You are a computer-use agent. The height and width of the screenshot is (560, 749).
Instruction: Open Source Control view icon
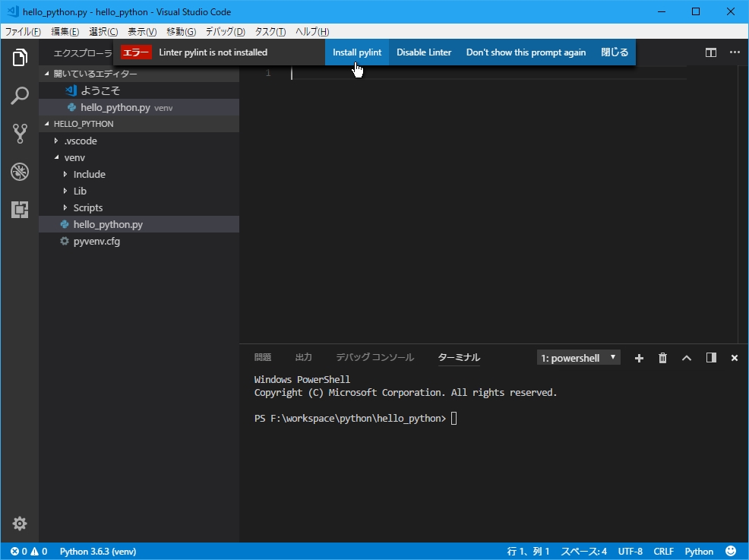pos(20,133)
